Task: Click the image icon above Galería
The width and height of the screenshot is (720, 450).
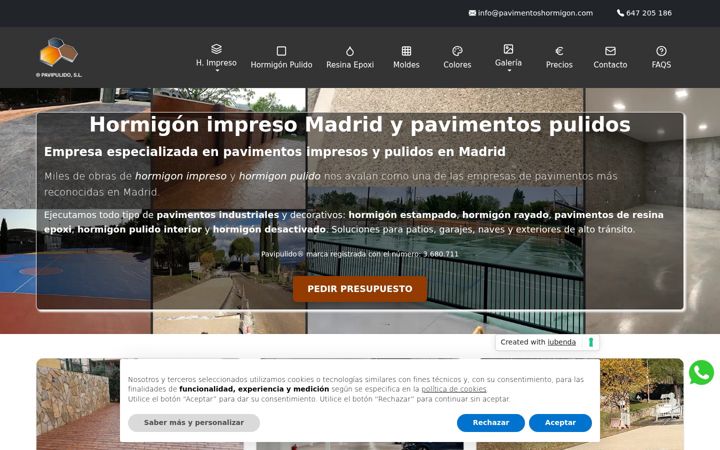Action: click(x=508, y=49)
